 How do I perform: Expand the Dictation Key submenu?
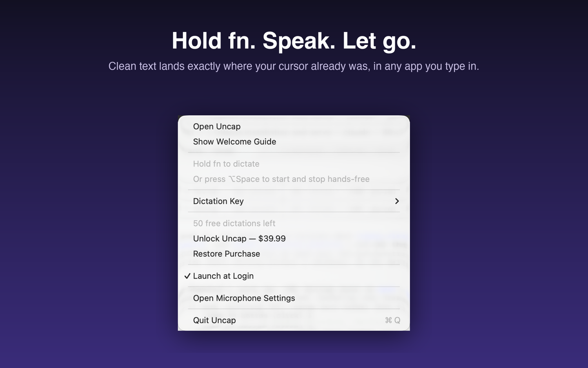tap(294, 201)
